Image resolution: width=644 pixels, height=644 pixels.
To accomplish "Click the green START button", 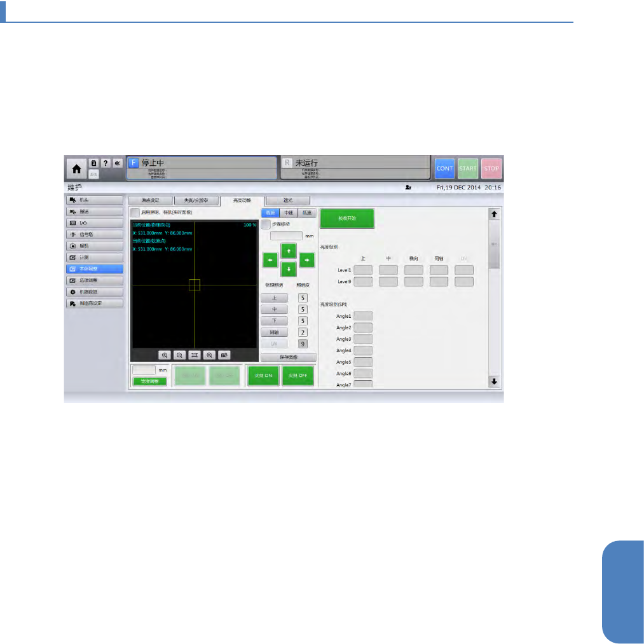I will [468, 168].
